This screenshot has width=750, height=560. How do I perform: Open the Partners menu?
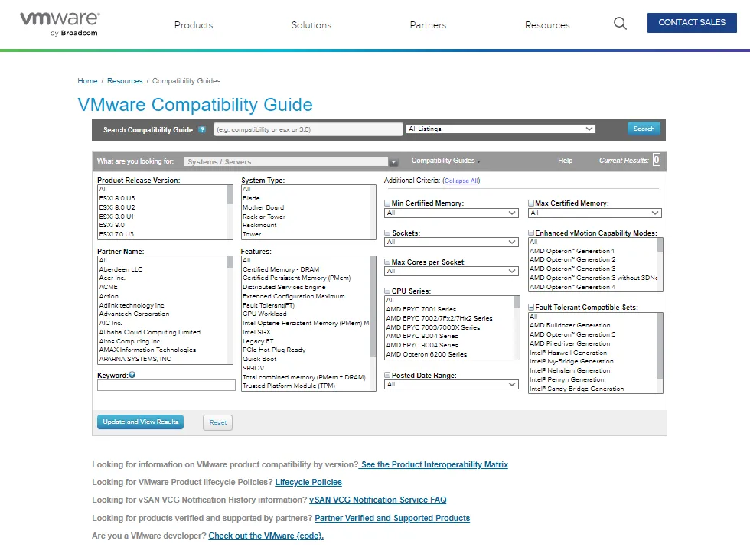pyautogui.click(x=428, y=25)
